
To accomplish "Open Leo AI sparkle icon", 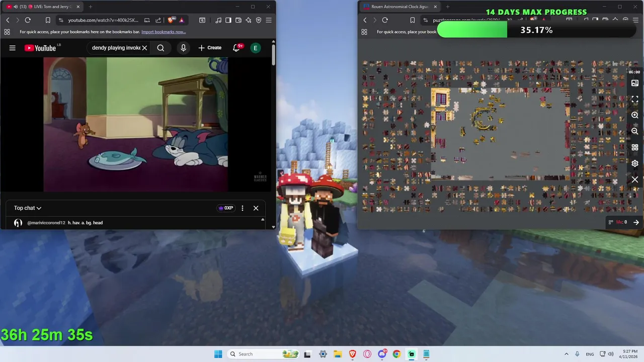I will pyautogui.click(x=249, y=20).
